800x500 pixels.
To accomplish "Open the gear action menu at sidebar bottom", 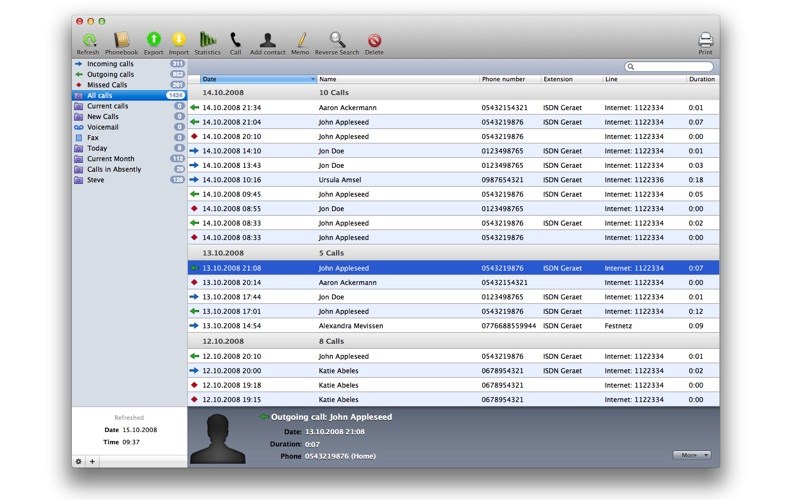I will pyautogui.click(x=79, y=461).
